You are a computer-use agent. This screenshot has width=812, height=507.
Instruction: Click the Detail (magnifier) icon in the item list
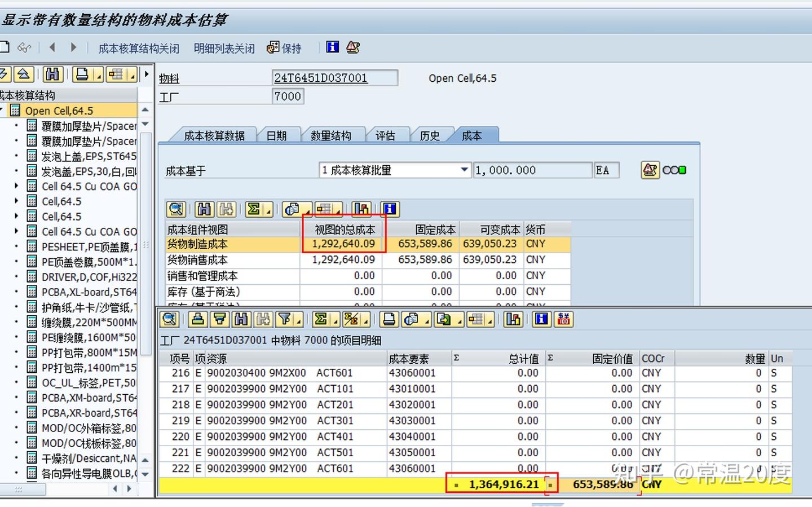coord(169,319)
